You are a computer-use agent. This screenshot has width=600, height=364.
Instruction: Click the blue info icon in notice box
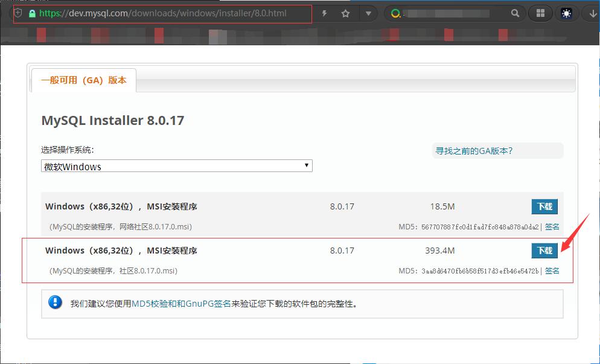56,303
